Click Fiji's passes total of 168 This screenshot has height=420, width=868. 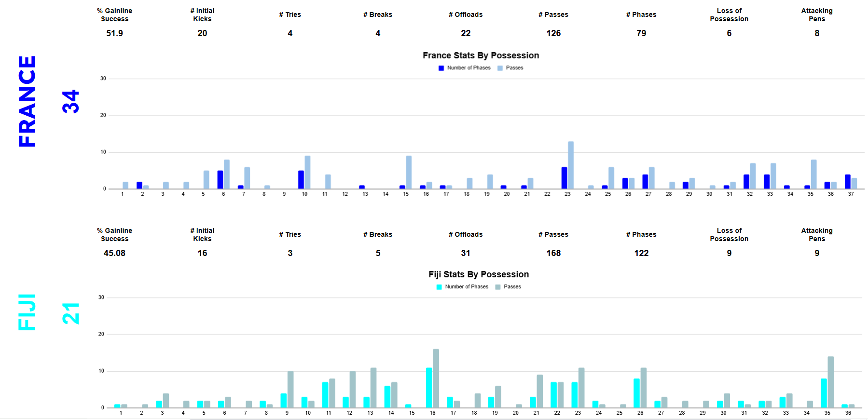(553, 253)
